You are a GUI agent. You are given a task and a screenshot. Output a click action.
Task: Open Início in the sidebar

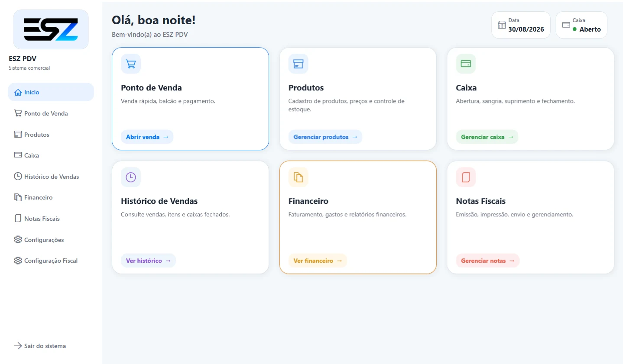click(x=51, y=92)
